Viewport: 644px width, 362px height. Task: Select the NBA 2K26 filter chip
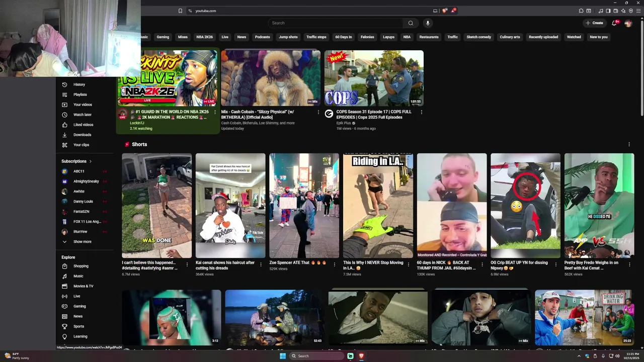point(205,37)
